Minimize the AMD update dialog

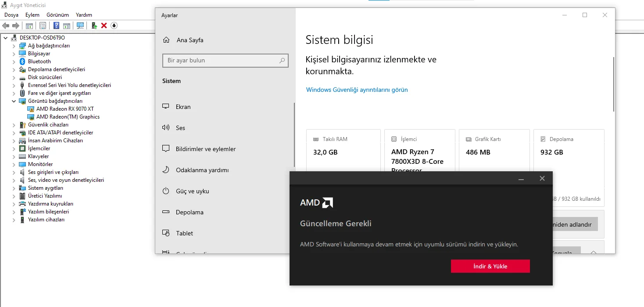[x=521, y=178]
